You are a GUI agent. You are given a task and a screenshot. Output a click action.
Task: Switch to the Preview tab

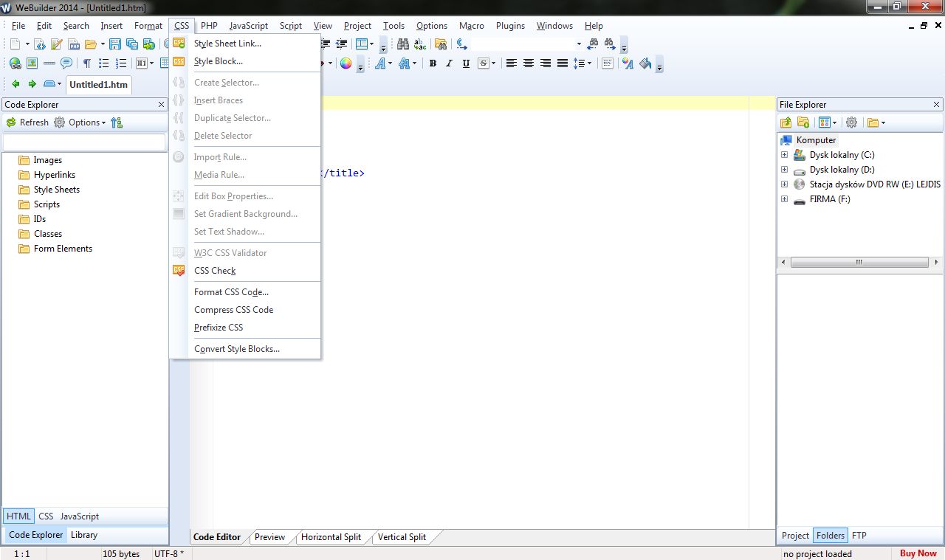[x=269, y=537]
